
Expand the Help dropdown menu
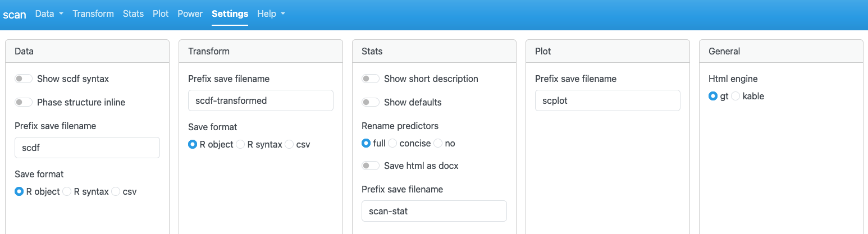[271, 13]
